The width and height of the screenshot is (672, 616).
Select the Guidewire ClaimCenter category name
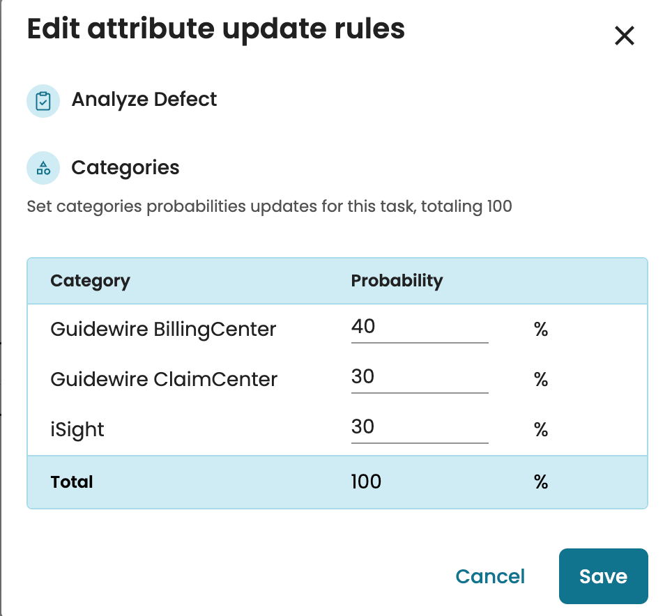tap(164, 379)
